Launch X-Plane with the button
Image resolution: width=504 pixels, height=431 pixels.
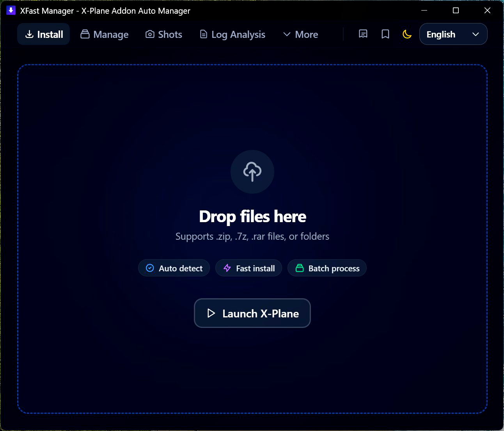pos(252,313)
